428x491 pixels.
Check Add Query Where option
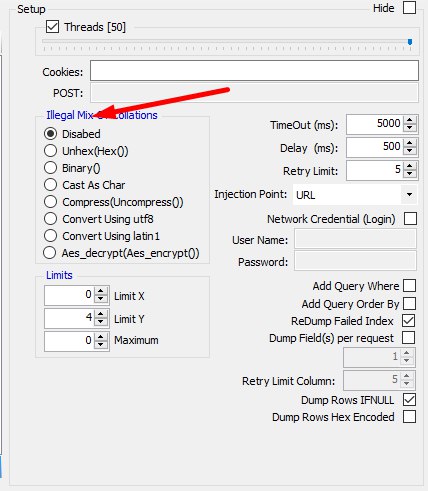[x=409, y=286]
